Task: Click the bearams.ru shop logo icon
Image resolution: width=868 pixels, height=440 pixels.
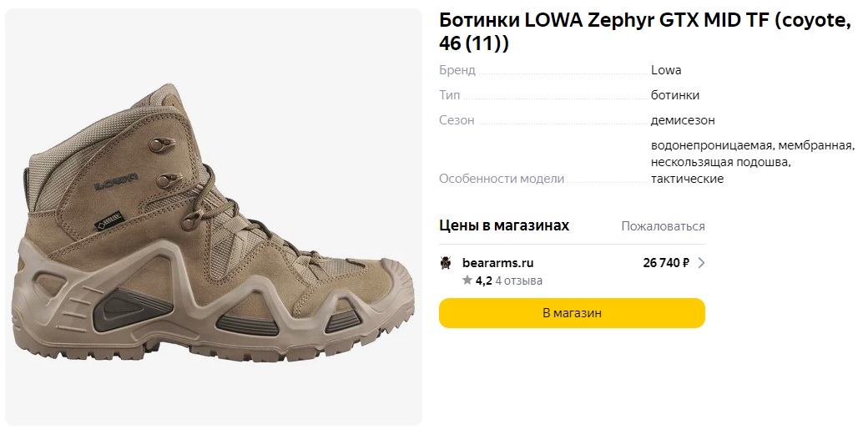Action: 446,263
